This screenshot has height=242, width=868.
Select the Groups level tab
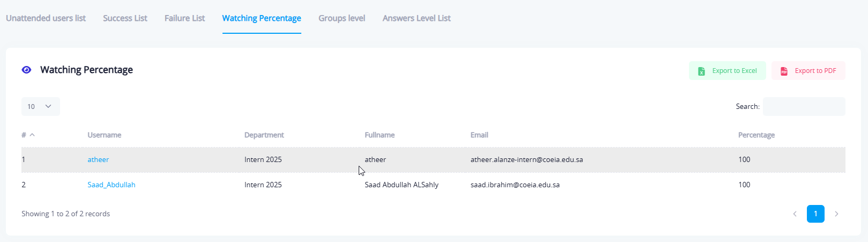(x=342, y=18)
